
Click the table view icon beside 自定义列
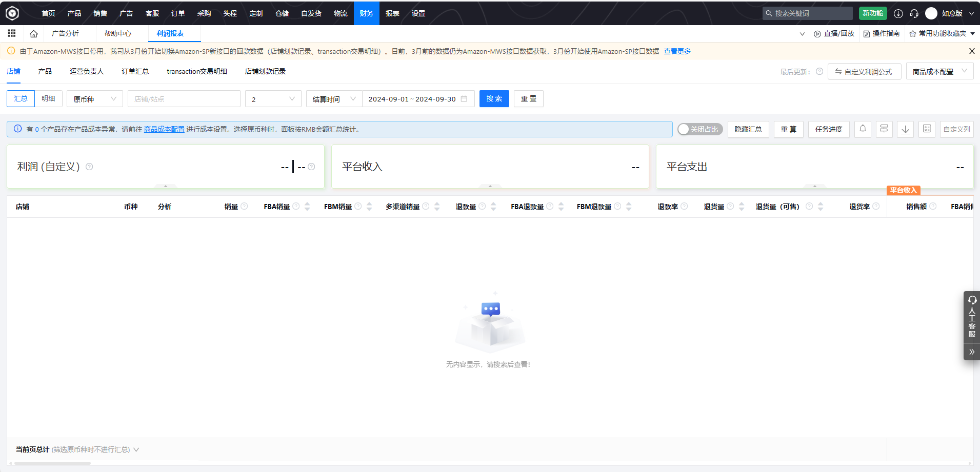927,129
